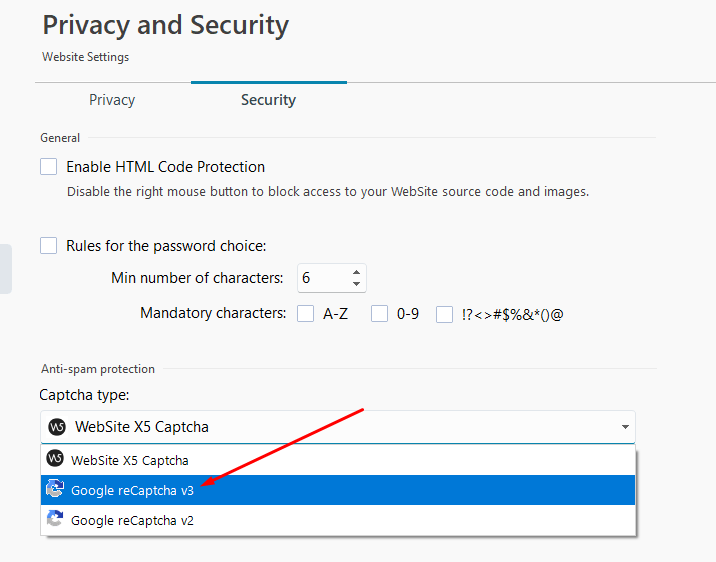Pick WebSite X5 Captcha list option
716x562 pixels.
coord(130,460)
